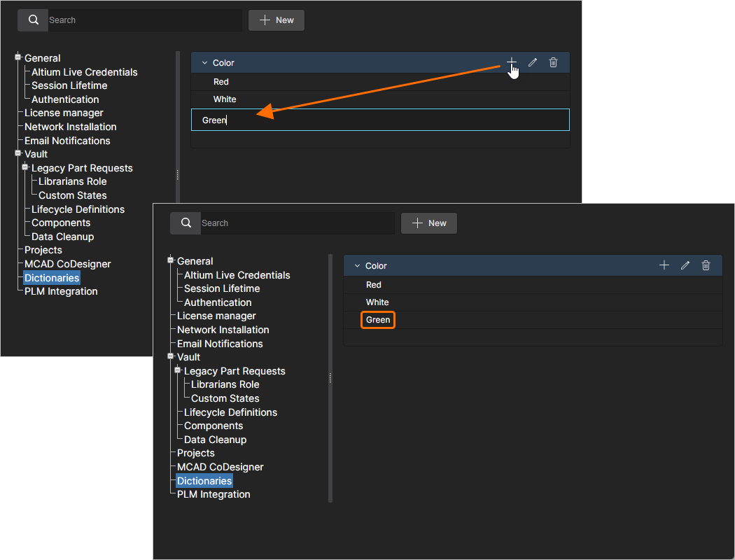Select the pencil edit icon beside Color
This screenshot has height=560, width=735.
(x=685, y=265)
